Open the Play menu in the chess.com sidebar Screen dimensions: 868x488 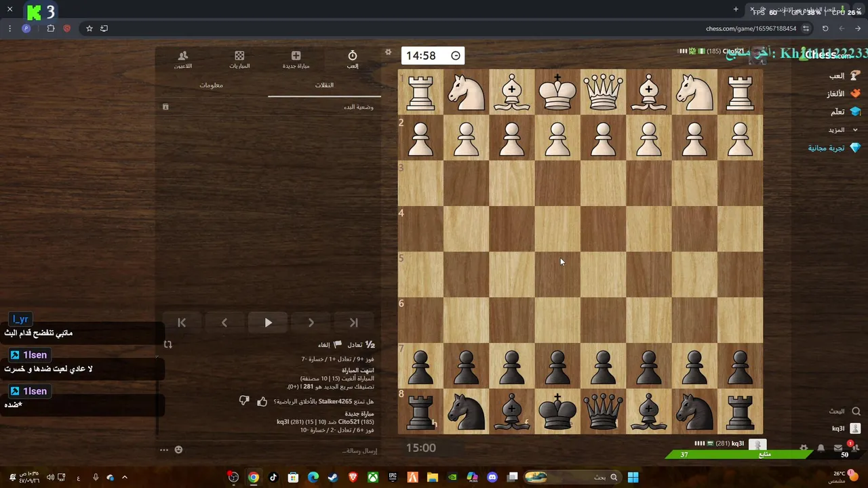pos(844,76)
